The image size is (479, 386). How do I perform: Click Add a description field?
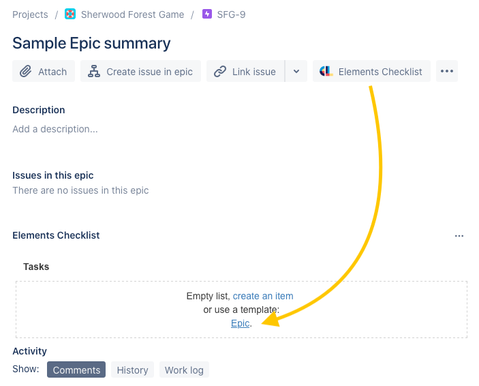(x=55, y=129)
